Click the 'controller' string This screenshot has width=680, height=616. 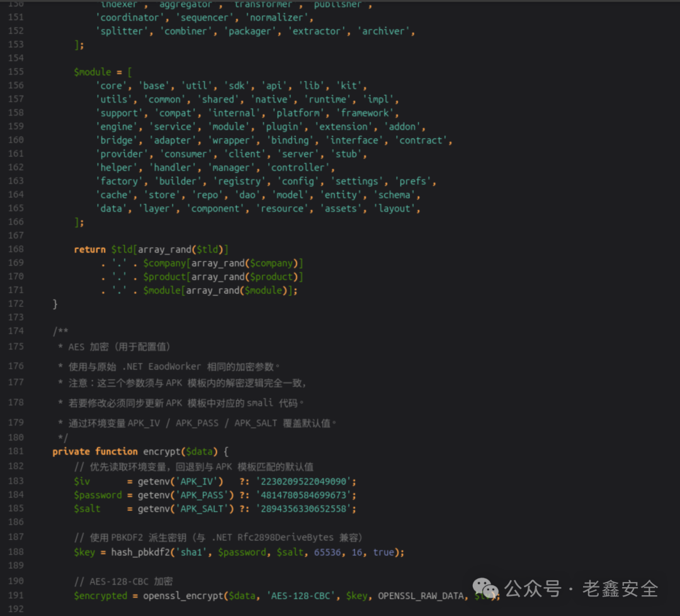click(x=300, y=168)
